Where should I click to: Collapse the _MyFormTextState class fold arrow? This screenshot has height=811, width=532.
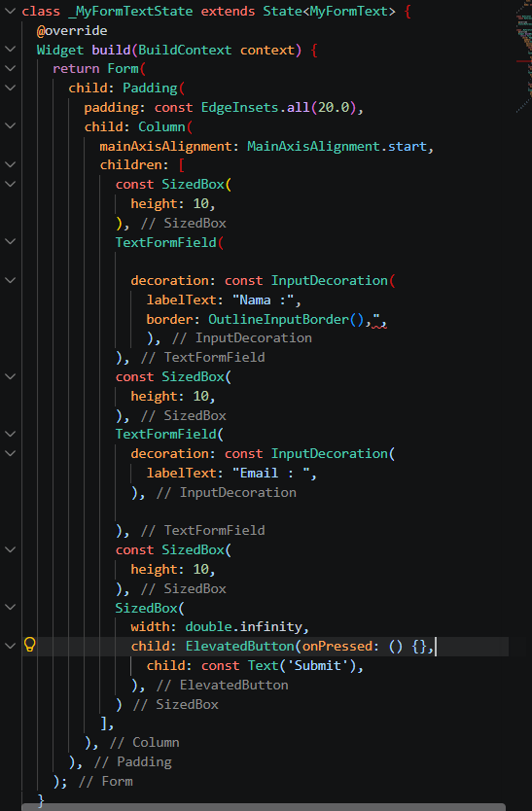(x=10, y=11)
